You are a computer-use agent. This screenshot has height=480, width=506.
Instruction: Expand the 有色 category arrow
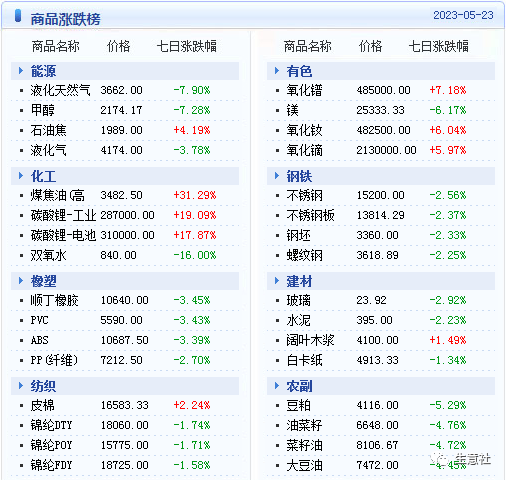(x=277, y=71)
